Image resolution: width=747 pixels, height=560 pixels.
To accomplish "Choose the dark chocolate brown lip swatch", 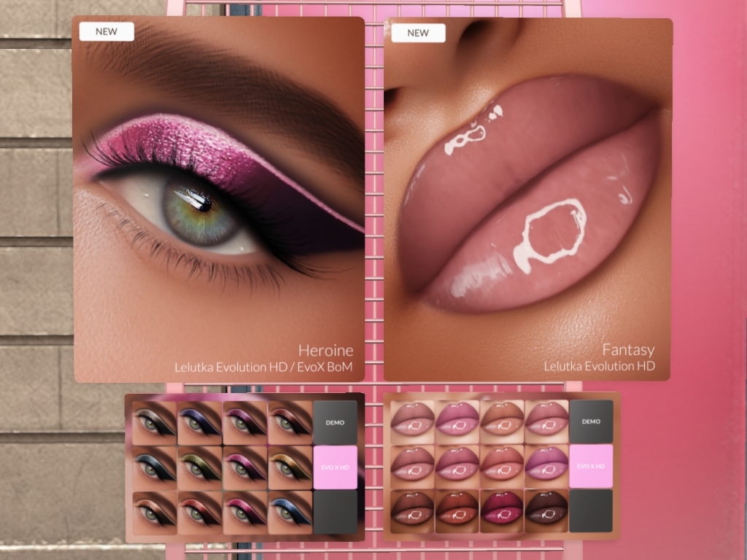I will tap(546, 510).
